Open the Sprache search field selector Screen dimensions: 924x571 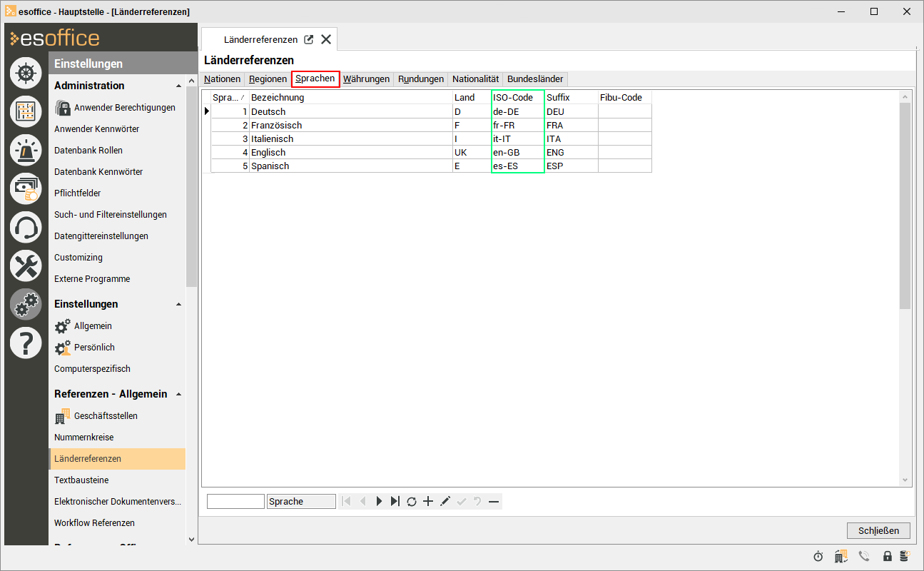301,502
